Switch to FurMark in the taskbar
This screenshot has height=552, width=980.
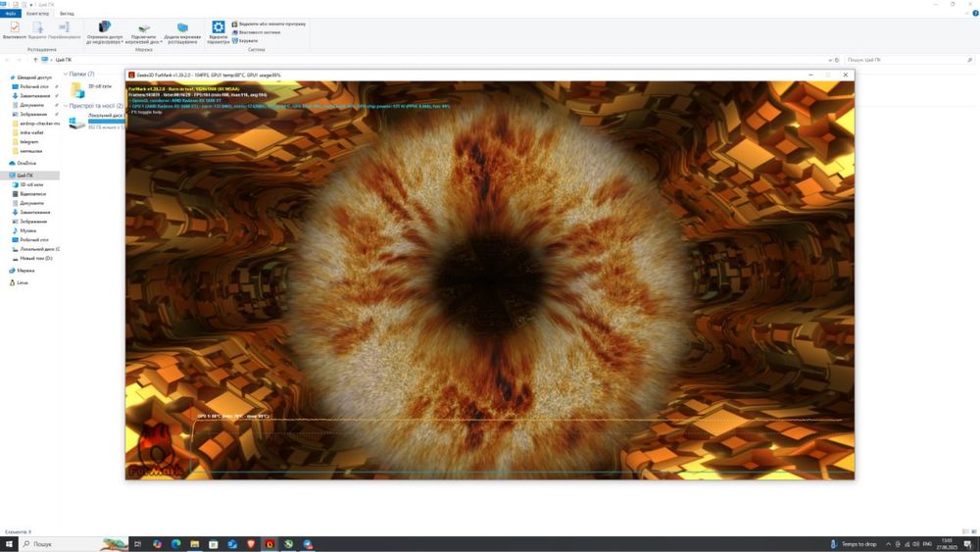270,544
